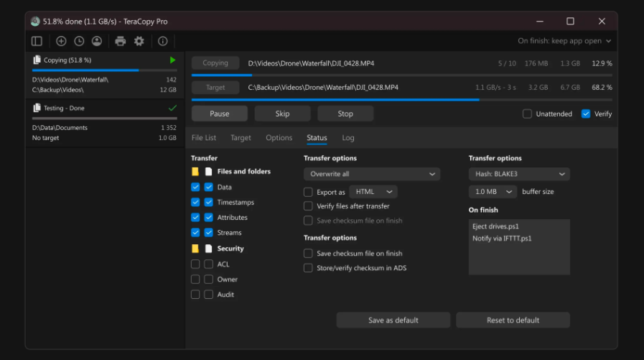Click source path D:\Videos\Drone\Waterfall\DJI_0428.MP4
Screen dimensions: 644x360
point(311,63)
